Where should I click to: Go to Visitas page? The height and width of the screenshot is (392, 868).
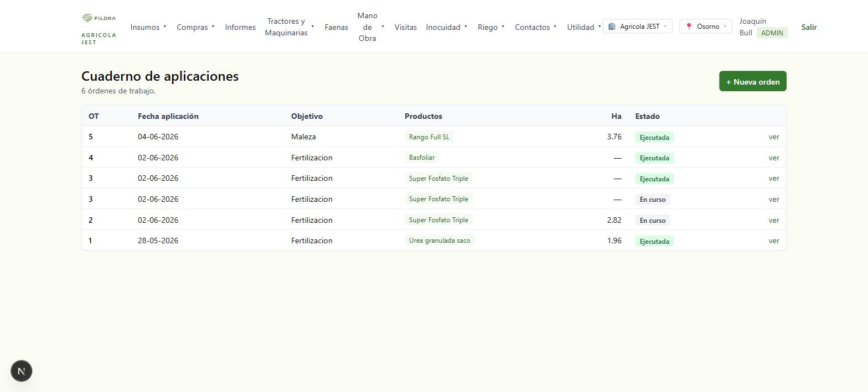pos(406,27)
